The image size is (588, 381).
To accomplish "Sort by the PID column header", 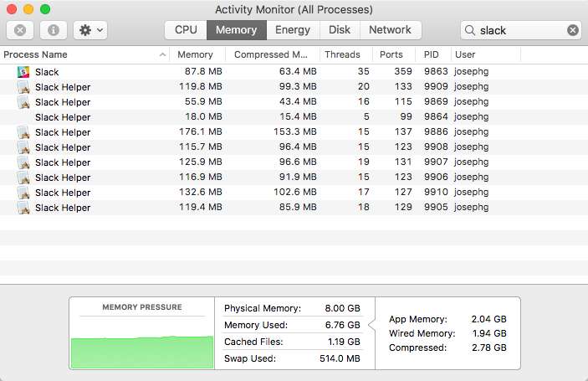I will pos(431,54).
